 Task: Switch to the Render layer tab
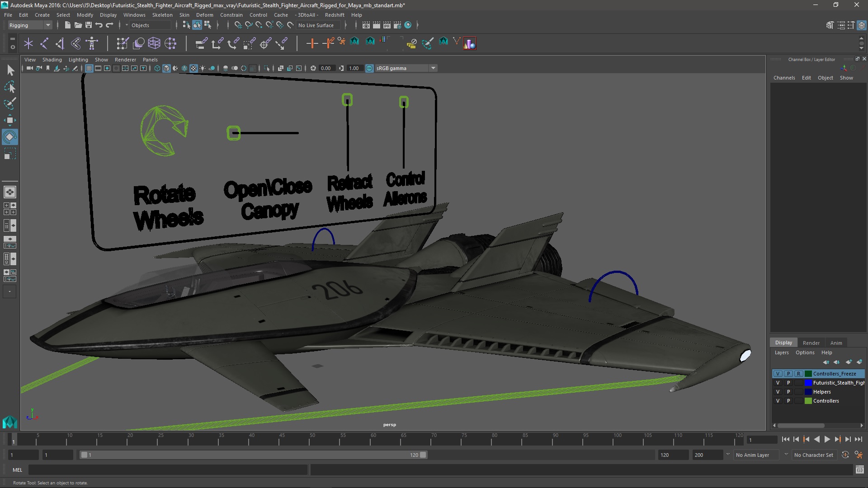tap(811, 343)
